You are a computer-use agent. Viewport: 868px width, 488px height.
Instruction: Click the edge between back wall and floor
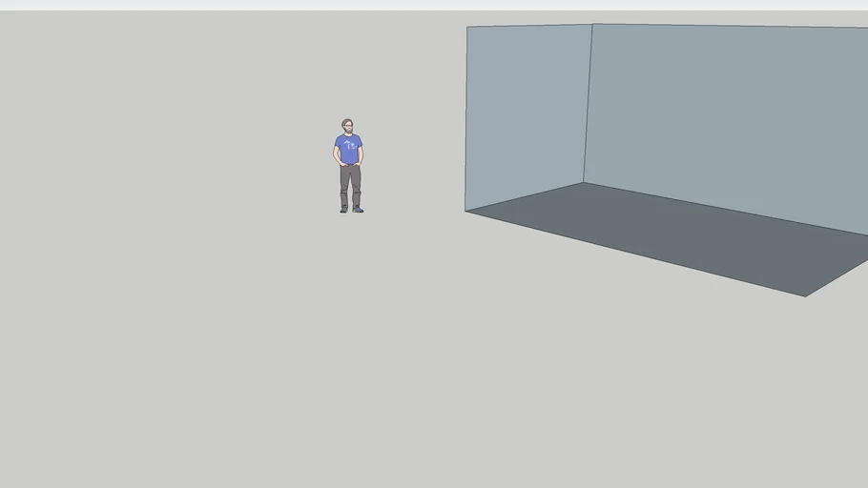coord(725,208)
